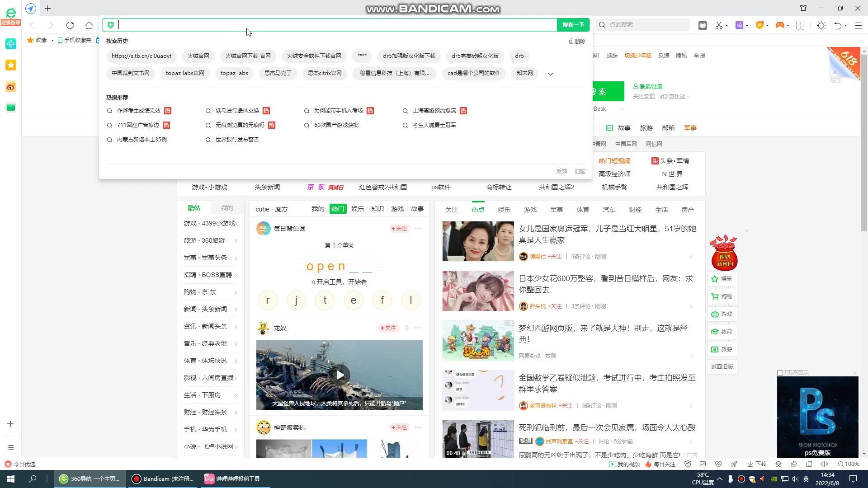Go to the browser home page icon
Viewport: 868px width, 488px height.
[89, 25]
